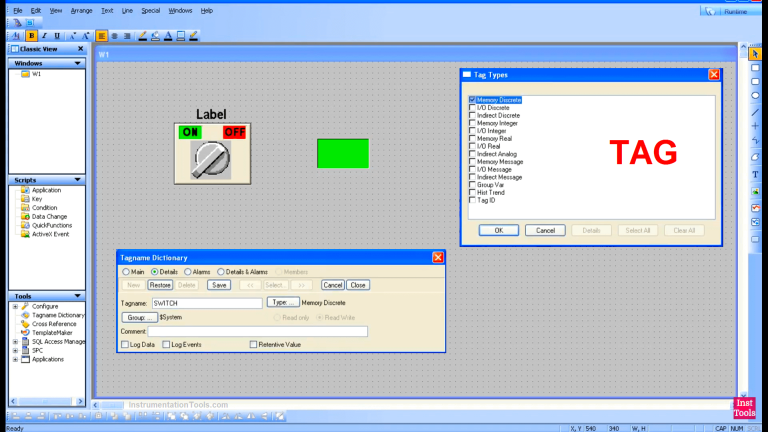This screenshot has width=768, height=432.
Task: Click the Italic formatting icon
Action: pyautogui.click(x=44, y=35)
